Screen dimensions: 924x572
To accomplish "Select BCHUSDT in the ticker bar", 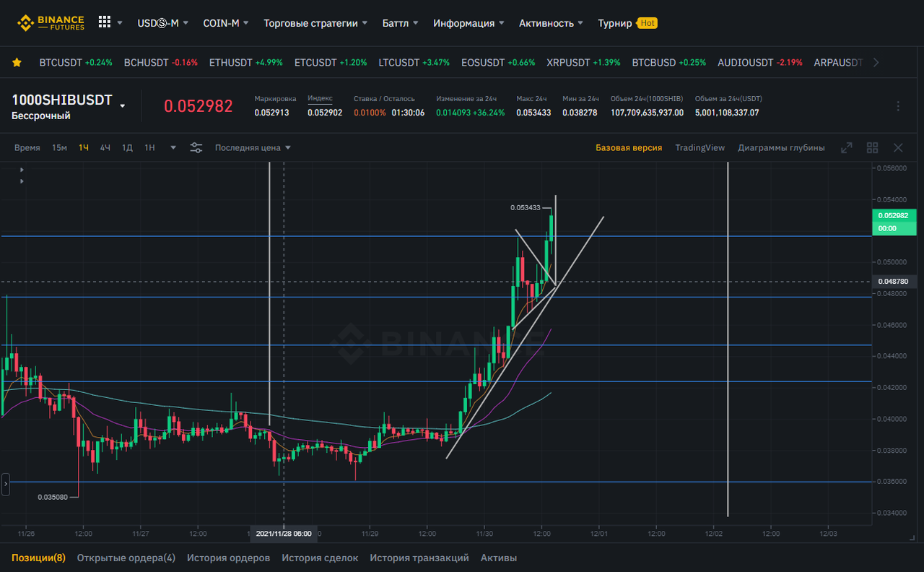I will tap(161, 63).
